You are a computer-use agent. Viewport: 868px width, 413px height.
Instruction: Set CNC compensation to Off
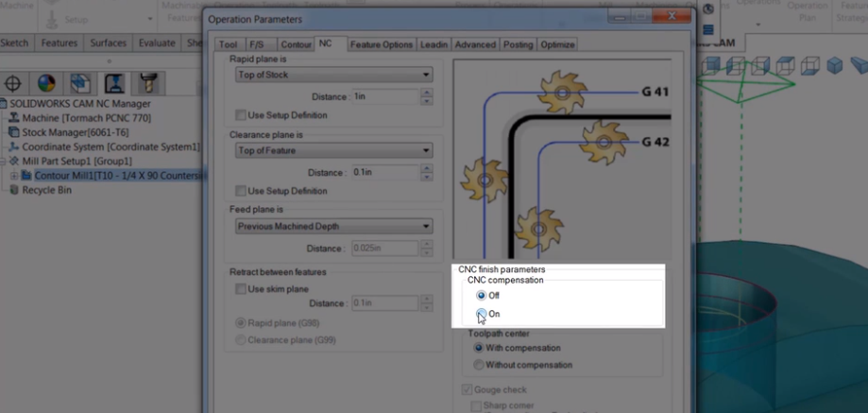pyautogui.click(x=481, y=296)
